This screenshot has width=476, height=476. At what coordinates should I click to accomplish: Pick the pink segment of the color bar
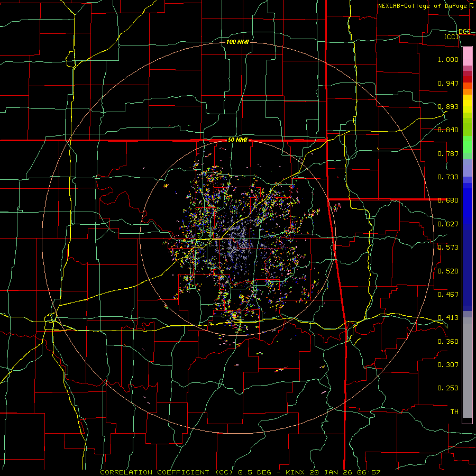[467, 57]
